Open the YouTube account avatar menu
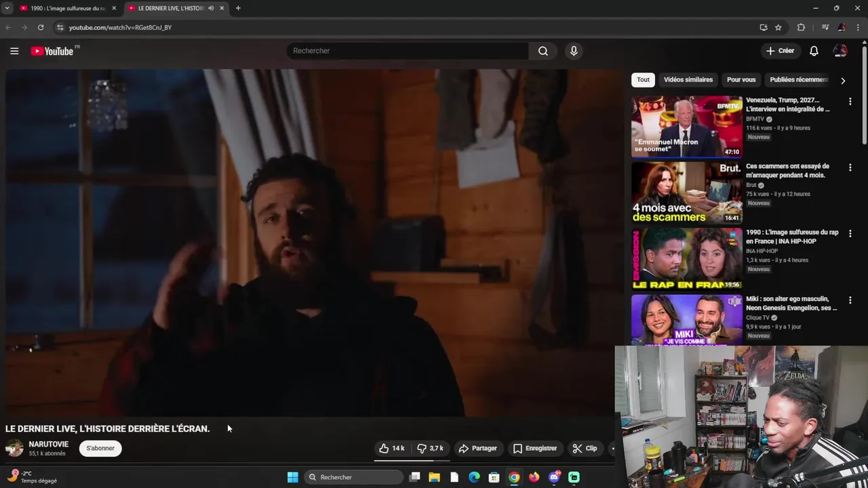Screen dimensions: 868x488 840,51
